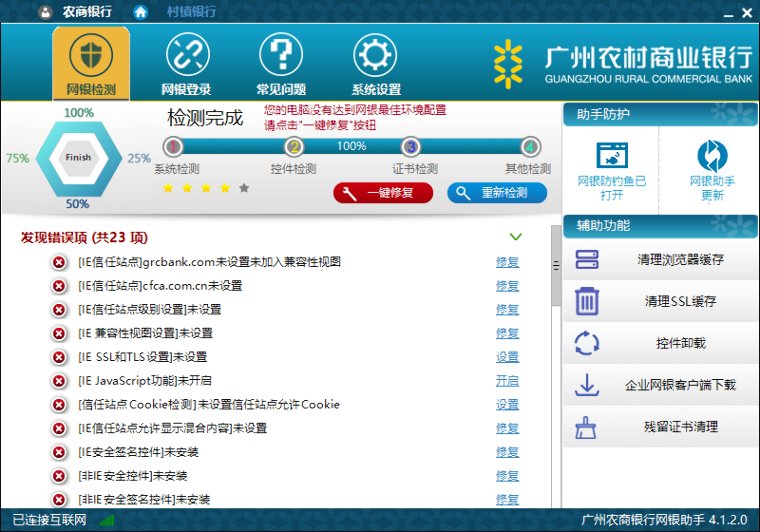Select the 非IE安全签名控件 未安装 row text
The width and height of the screenshot is (760, 532).
144,500
